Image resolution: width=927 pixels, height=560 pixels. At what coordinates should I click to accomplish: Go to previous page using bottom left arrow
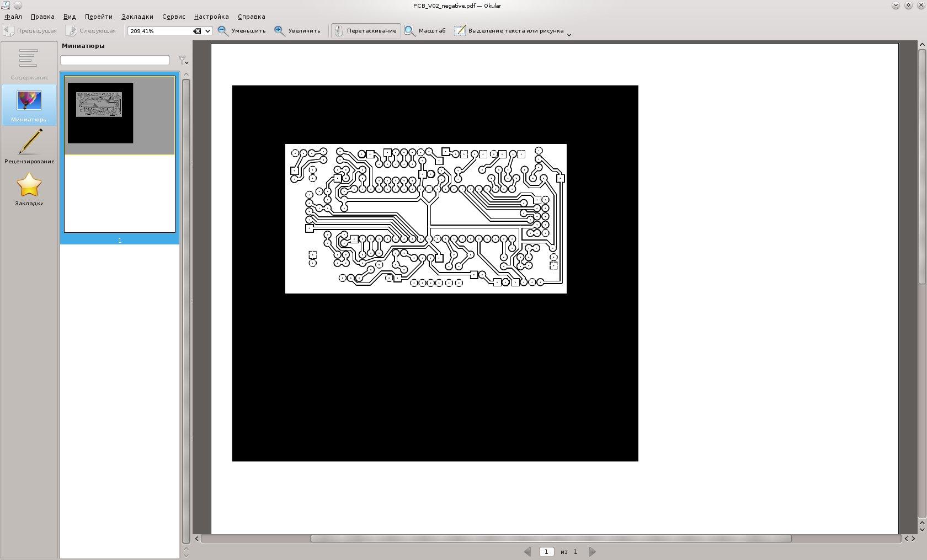click(528, 552)
